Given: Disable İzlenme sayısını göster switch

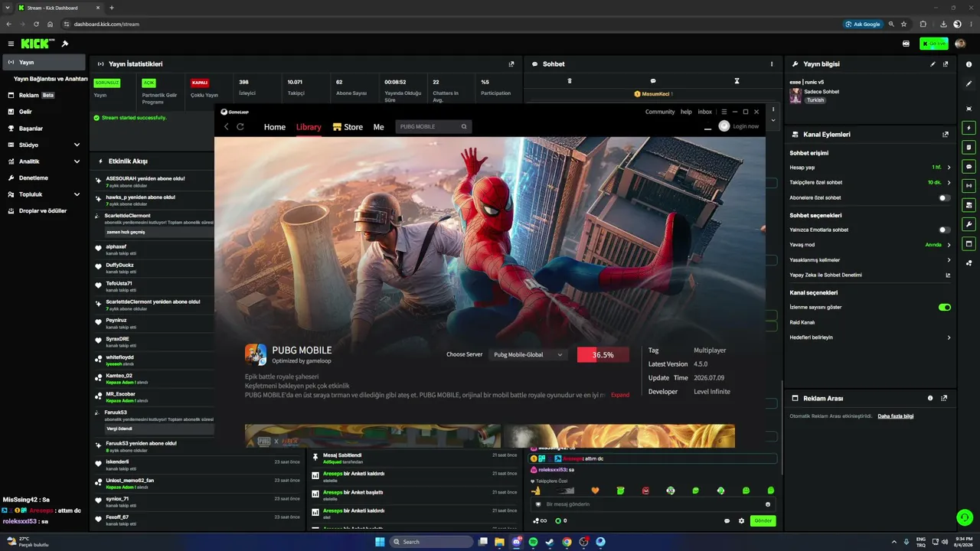Looking at the screenshot, I should (x=945, y=307).
